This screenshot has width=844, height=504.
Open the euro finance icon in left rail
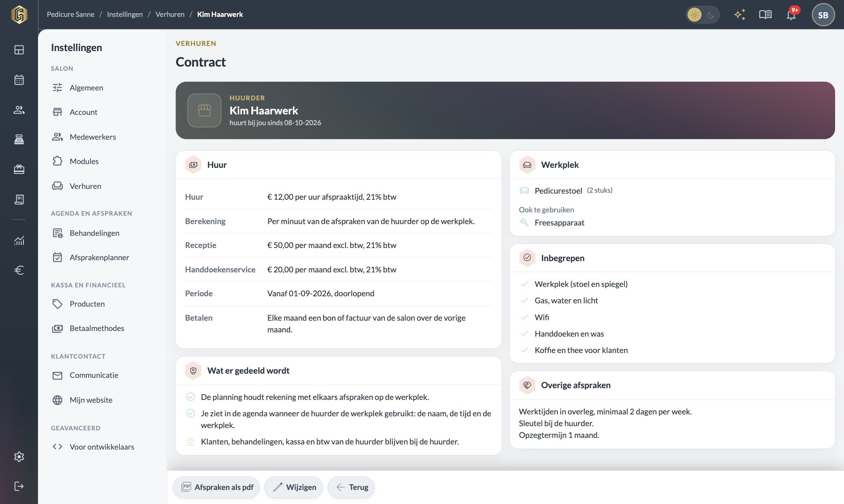pyautogui.click(x=19, y=270)
